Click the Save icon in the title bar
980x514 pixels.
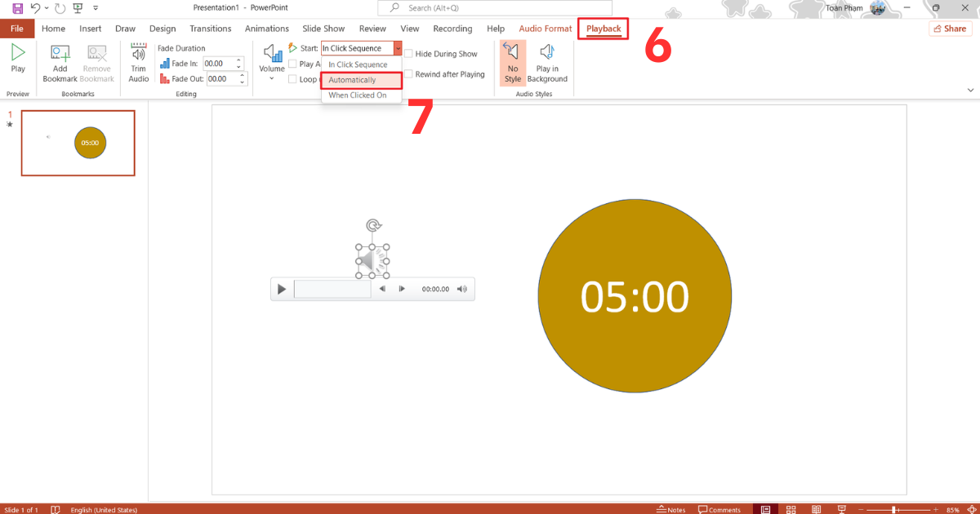pos(17,8)
